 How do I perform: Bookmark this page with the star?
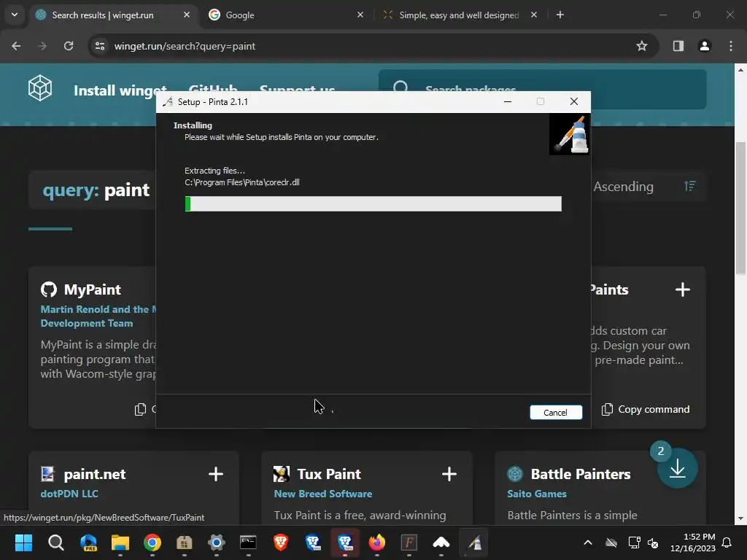(642, 46)
